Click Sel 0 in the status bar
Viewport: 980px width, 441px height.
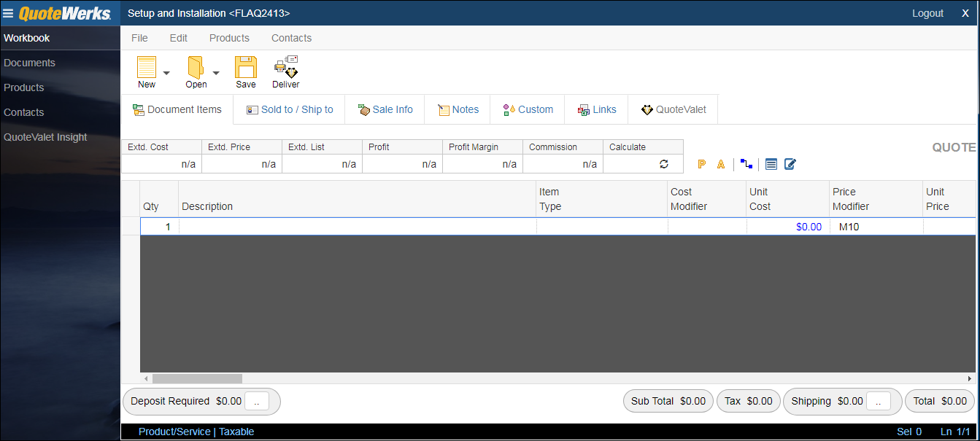[909, 432]
